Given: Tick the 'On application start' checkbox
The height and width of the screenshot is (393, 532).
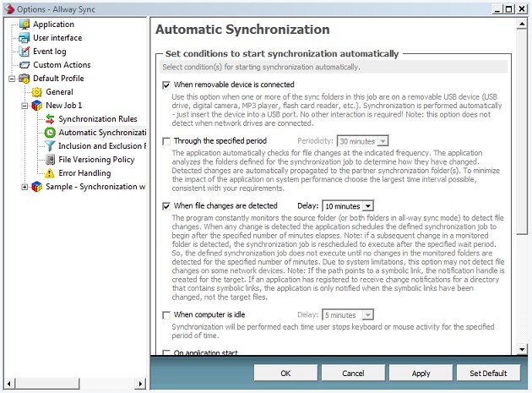Looking at the screenshot, I should click(166, 352).
